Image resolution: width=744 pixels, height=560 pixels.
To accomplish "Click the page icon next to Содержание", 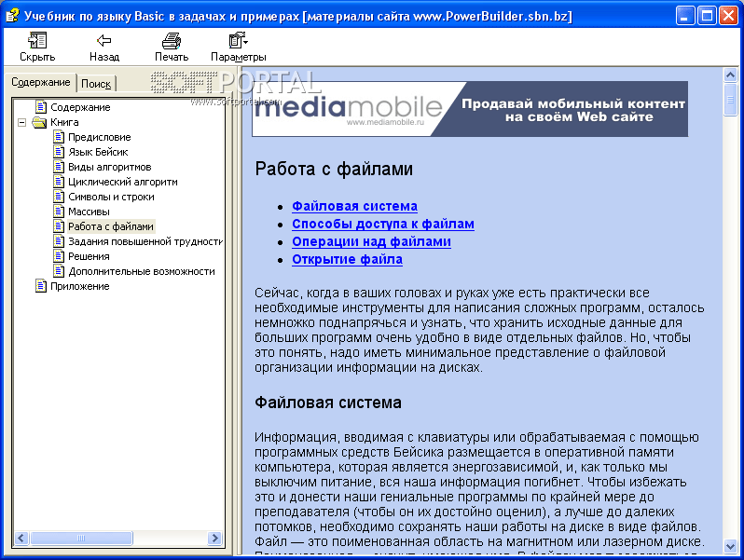I will click(41, 107).
